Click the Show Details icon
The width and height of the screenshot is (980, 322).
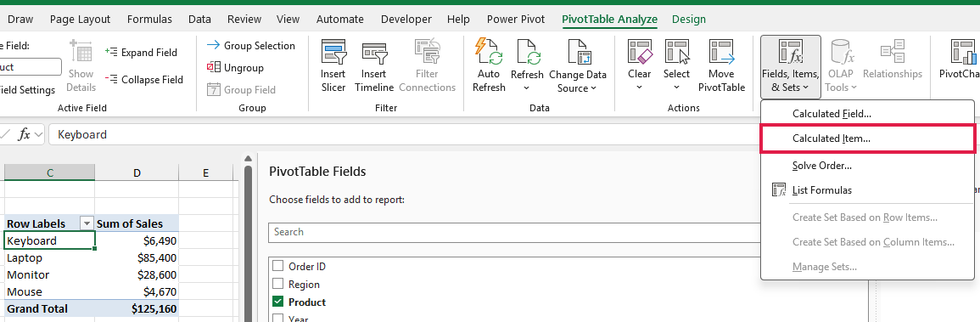pos(81,52)
